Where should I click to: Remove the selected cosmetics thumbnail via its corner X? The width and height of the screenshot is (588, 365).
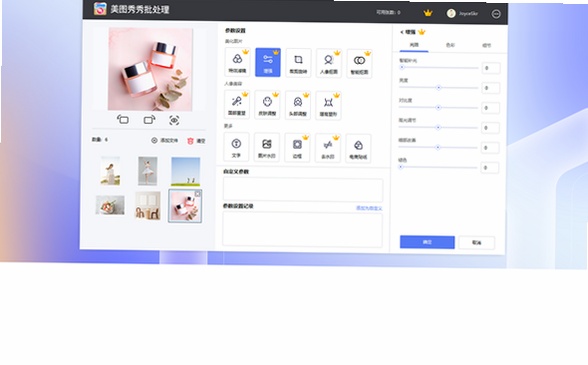198,194
